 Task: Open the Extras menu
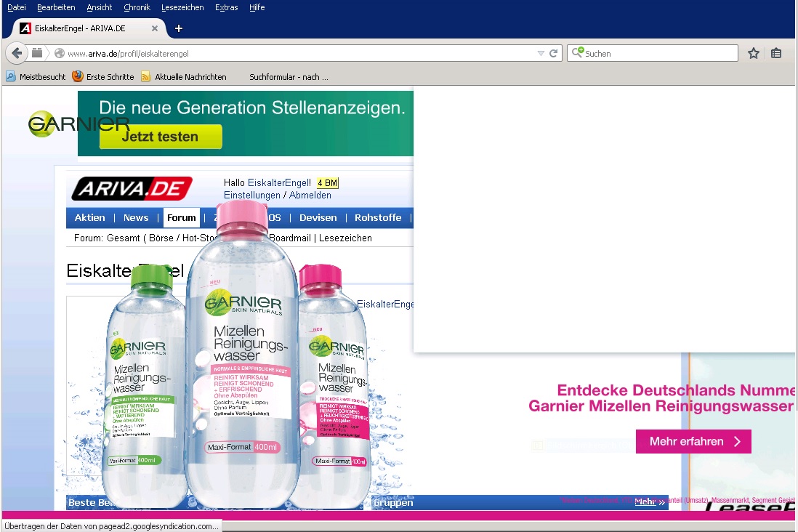pyautogui.click(x=227, y=7)
